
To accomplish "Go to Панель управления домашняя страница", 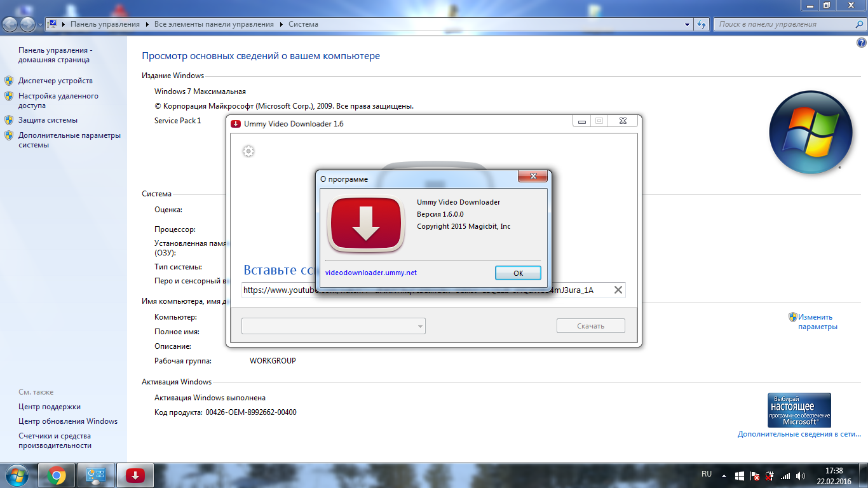I will click(x=55, y=55).
